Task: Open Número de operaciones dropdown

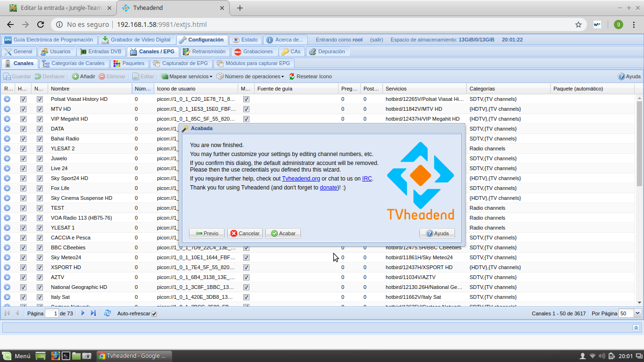Action: click(250, 76)
